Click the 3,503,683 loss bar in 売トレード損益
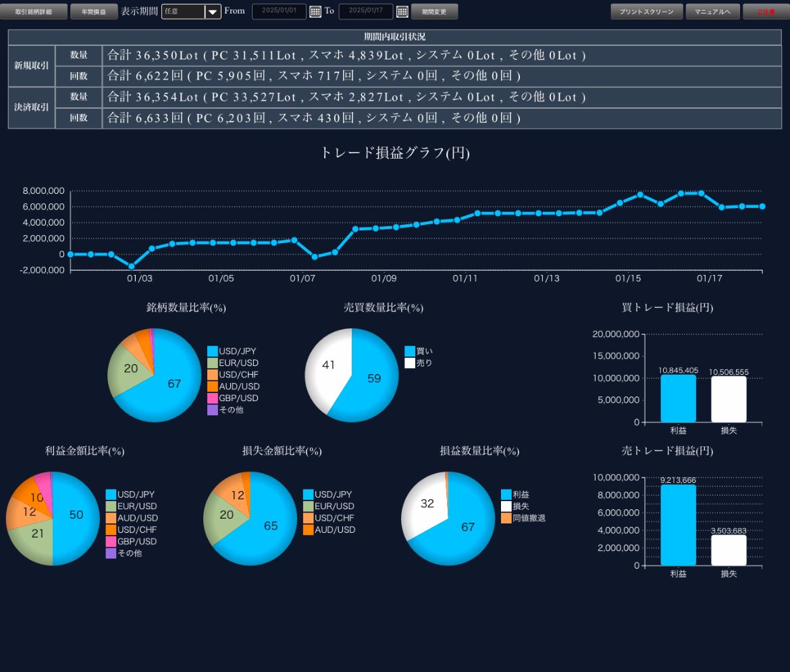The height and width of the screenshot is (672, 790). pyautogui.click(x=729, y=550)
